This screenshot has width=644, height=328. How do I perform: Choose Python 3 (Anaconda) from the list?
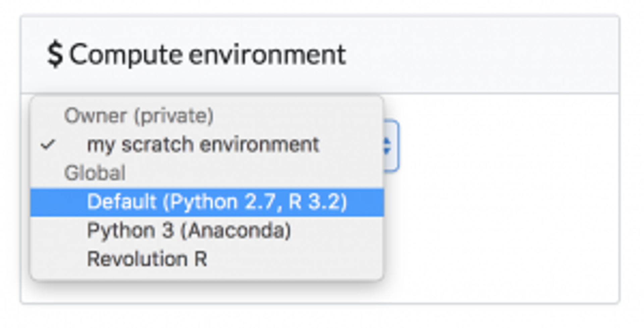click(x=189, y=231)
